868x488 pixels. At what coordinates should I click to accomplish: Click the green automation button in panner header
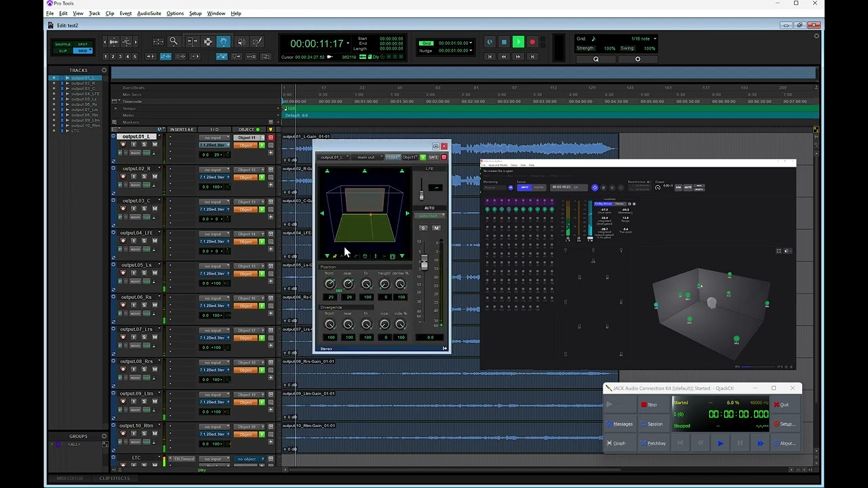422,157
